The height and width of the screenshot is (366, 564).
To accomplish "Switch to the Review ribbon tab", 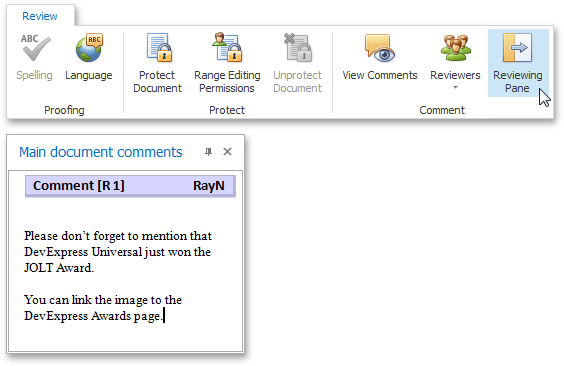I will point(40,16).
